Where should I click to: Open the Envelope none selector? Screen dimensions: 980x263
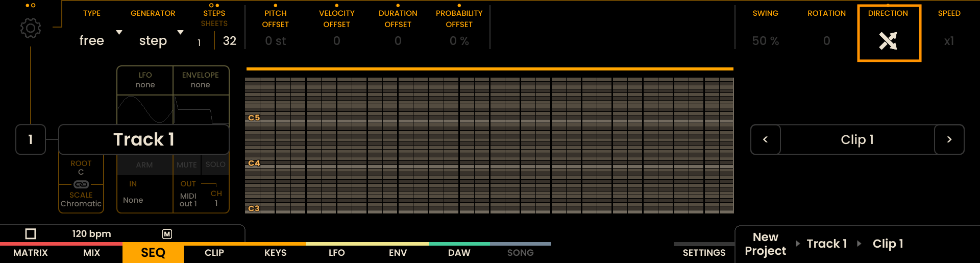coord(201,80)
